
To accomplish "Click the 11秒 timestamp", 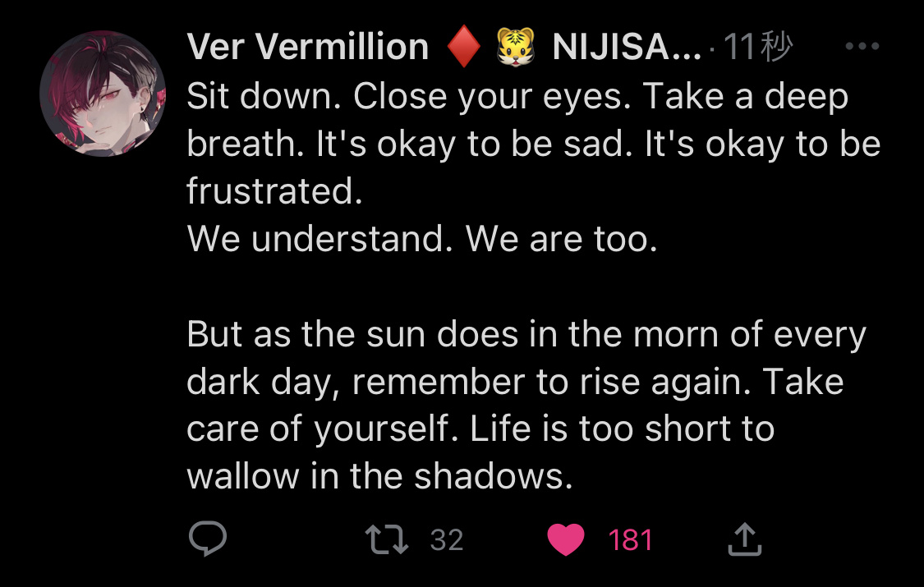I will (758, 47).
